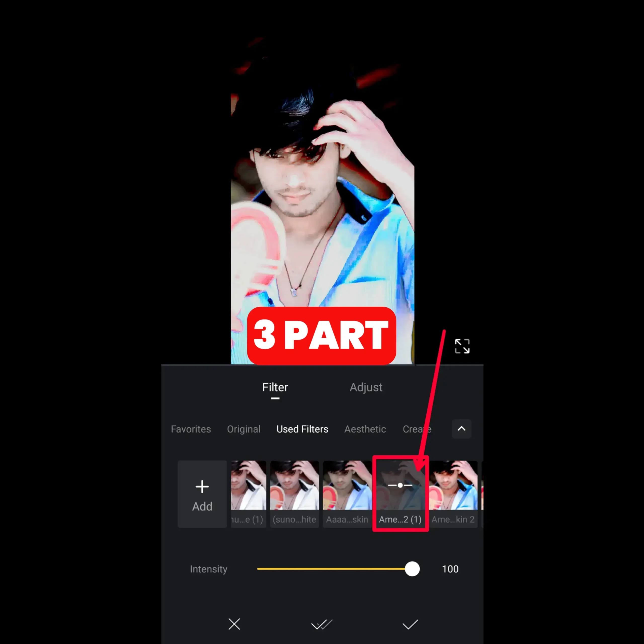The height and width of the screenshot is (644, 644).
Task: Switch to the Favorites filter category
Action: (191, 429)
